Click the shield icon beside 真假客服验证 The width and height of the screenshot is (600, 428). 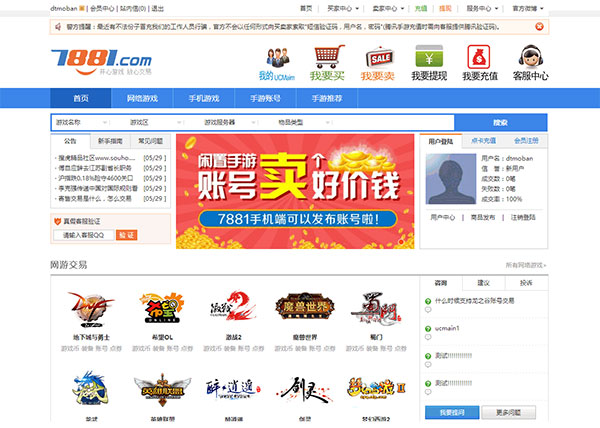pyautogui.click(x=58, y=221)
